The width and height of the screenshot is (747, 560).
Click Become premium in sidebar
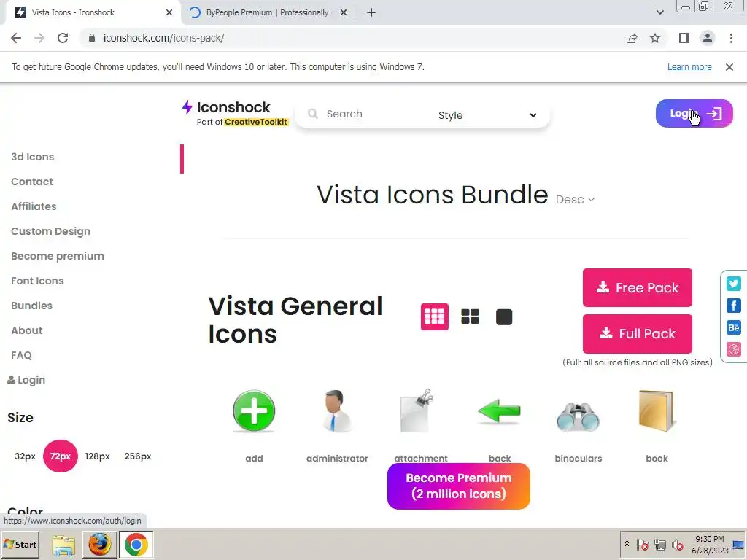pyautogui.click(x=58, y=256)
